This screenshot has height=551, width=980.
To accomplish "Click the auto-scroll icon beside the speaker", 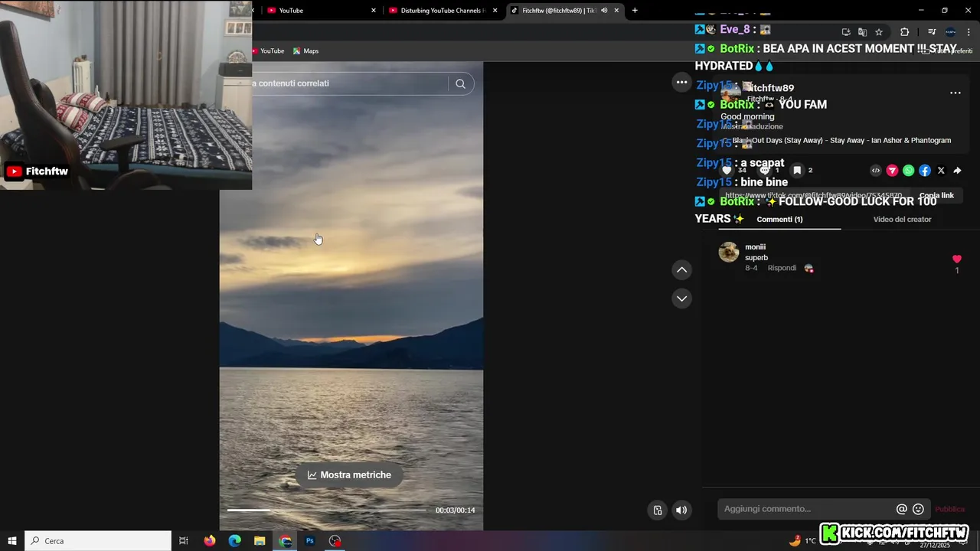I will point(657,510).
